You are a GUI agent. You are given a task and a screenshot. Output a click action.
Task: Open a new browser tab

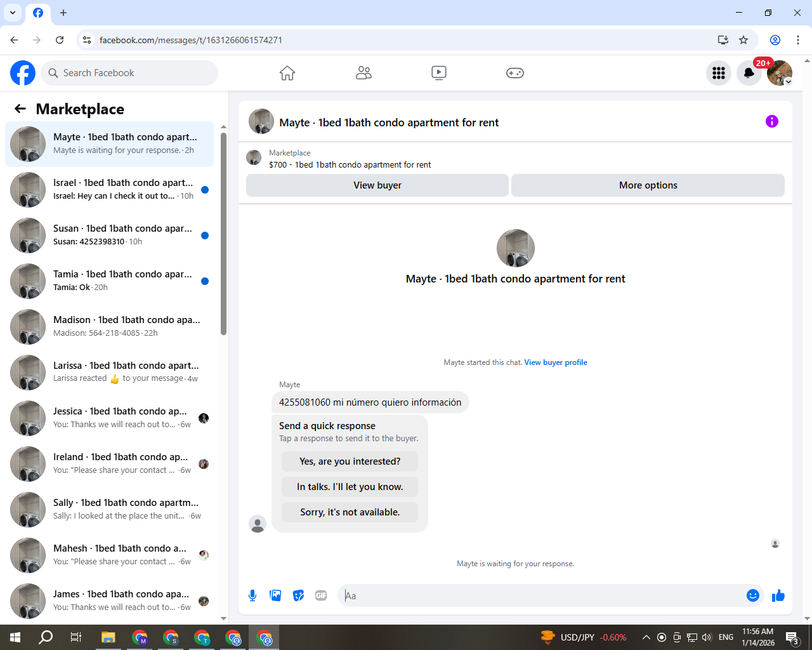coord(63,13)
